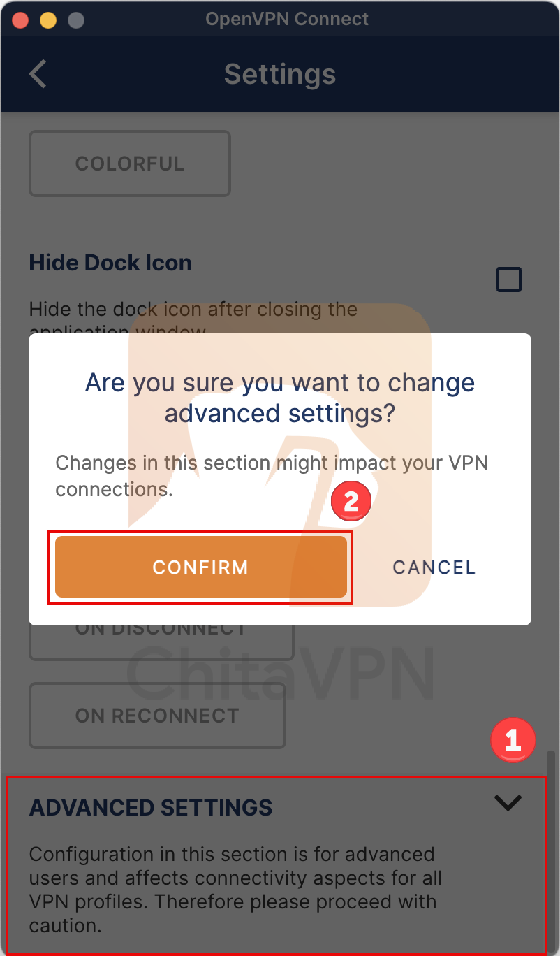
Task: Click the vertical scrollbar thumb
Action: tap(552, 853)
